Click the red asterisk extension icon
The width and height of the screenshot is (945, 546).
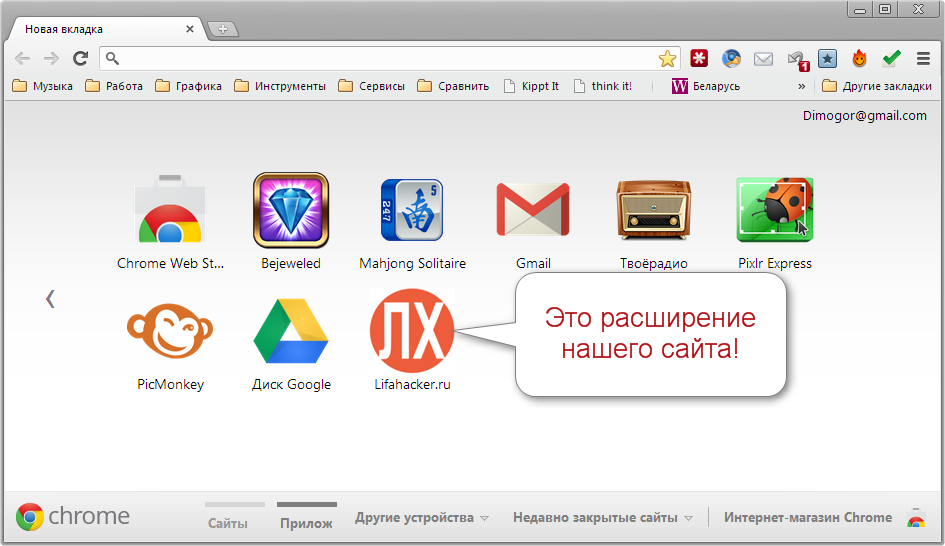pyautogui.click(x=699, y=59)
